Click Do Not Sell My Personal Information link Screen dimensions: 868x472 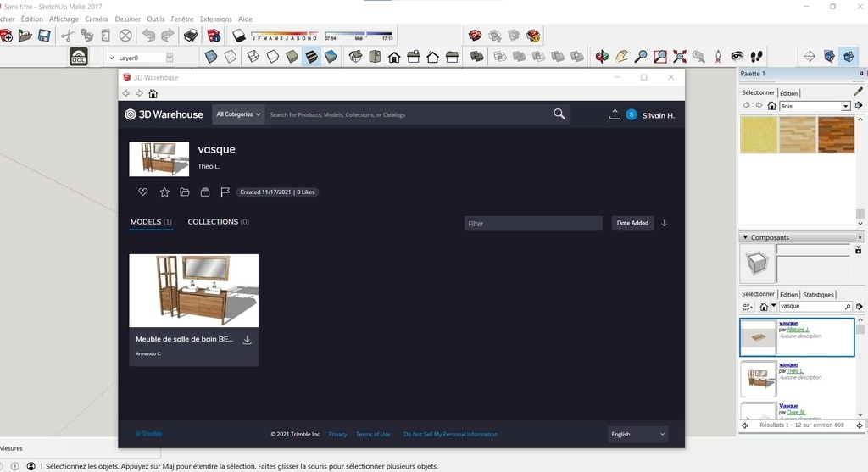click(x=451, y=435)
